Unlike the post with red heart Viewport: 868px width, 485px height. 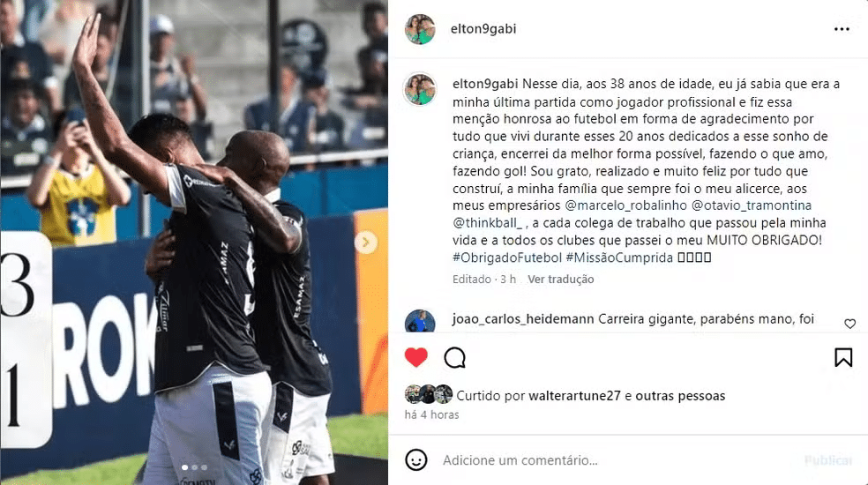(415, 358)
